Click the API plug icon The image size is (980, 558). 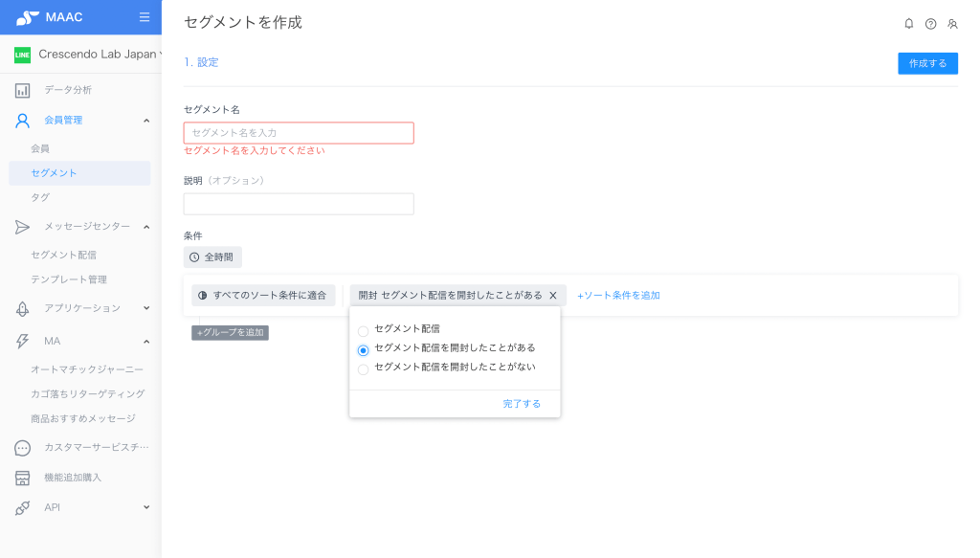coord(23,508)
